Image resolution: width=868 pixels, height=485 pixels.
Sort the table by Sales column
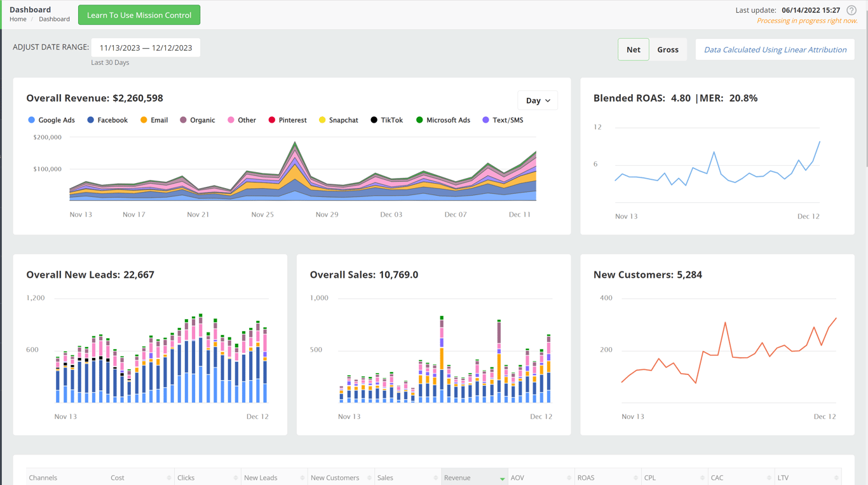point(385,478)
